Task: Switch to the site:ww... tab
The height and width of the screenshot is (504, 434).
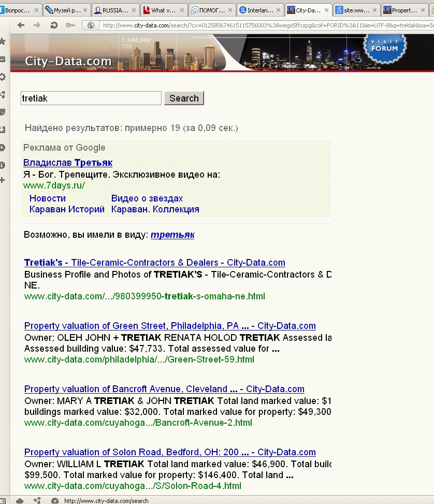Action: tap(356, 10)
